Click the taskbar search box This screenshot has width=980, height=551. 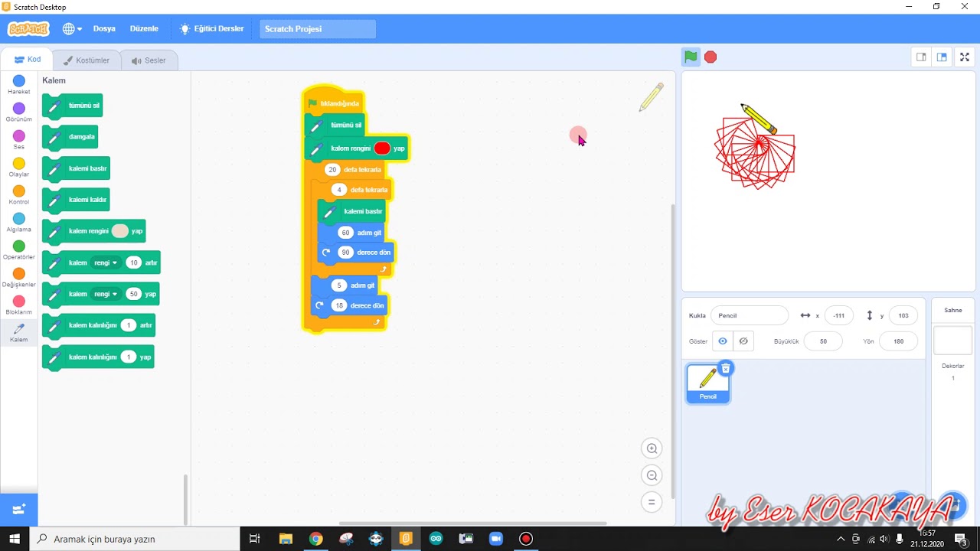[134, 539]
